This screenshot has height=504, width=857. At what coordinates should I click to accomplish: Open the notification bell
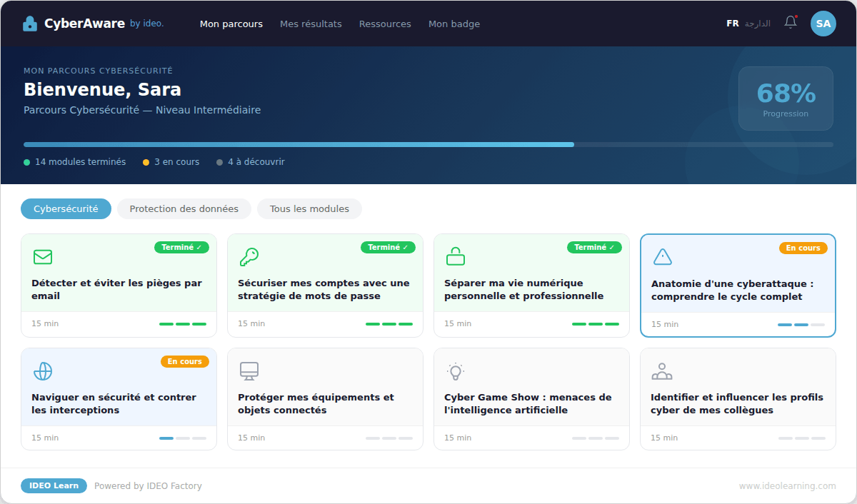click(x=790, y=22)
